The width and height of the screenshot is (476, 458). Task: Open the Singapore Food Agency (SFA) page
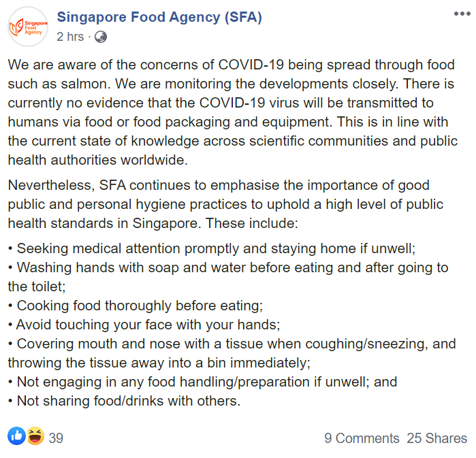pos(159,17)
